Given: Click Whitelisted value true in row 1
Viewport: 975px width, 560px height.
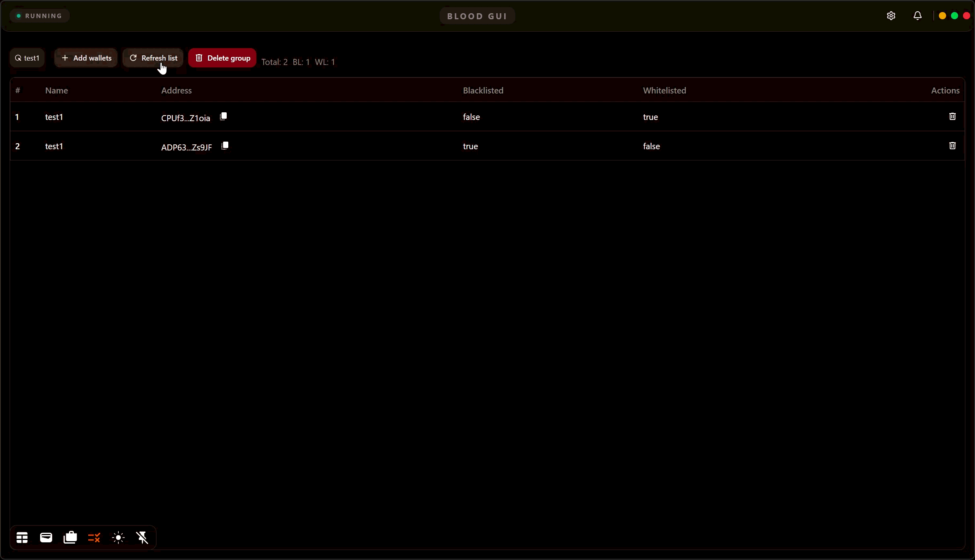Looking at the screenshot, I should pyautogui.click(x=650, y=117).
